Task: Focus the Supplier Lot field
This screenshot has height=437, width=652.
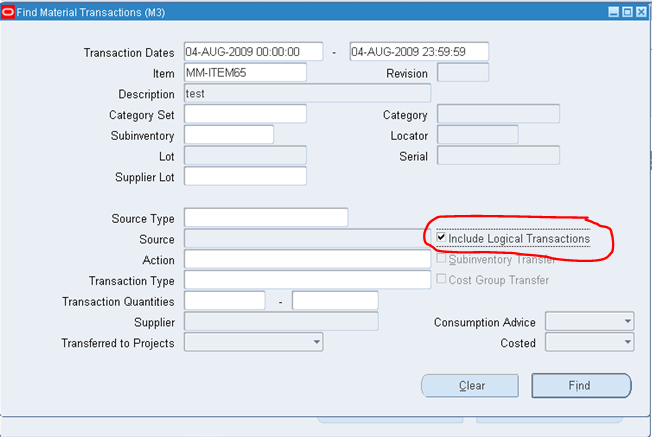Action: pyautogui.click(x=245, y=176)
